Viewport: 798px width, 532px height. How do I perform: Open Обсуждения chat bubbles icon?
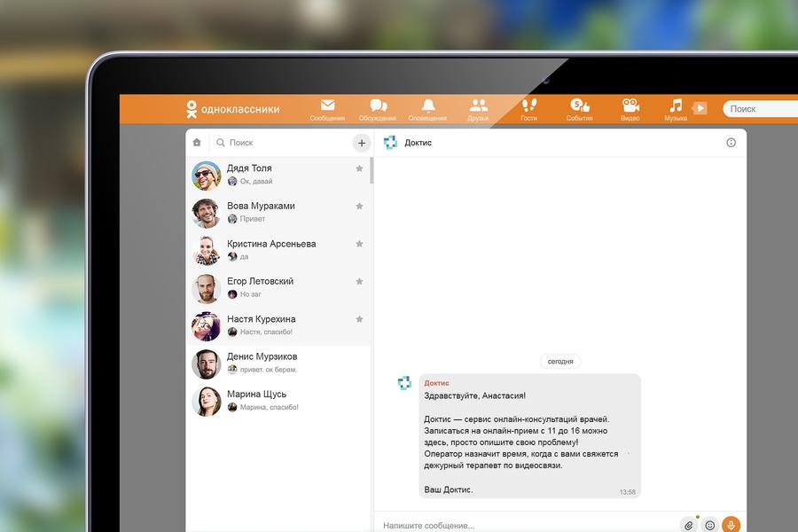point(378,106)
